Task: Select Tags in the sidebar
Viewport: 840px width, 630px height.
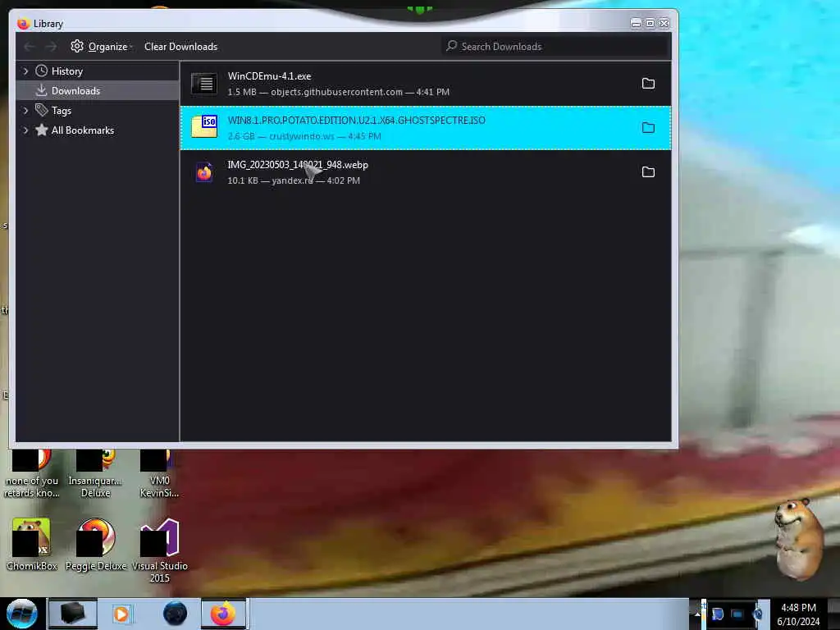Action: pyautogui.click(x=97, y=111)
